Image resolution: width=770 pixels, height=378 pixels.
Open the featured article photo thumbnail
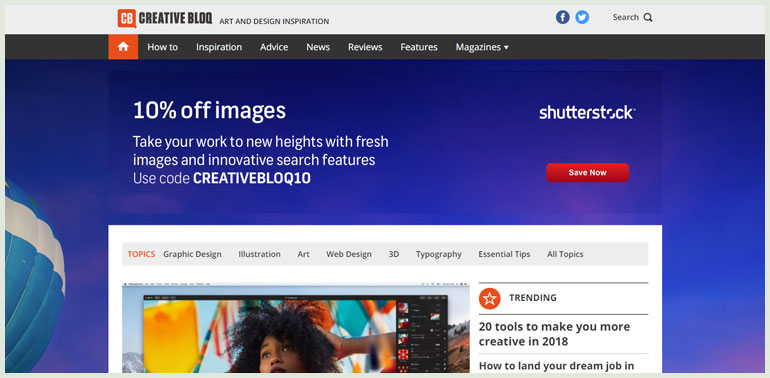point(296,327)
